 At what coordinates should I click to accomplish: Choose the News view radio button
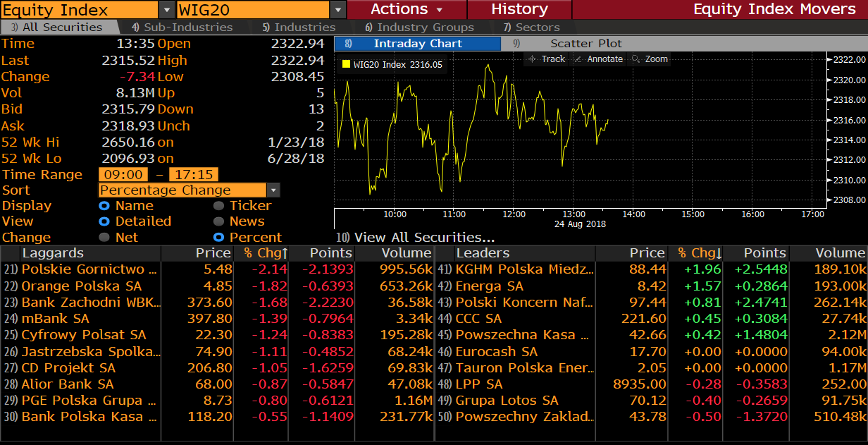218,221
